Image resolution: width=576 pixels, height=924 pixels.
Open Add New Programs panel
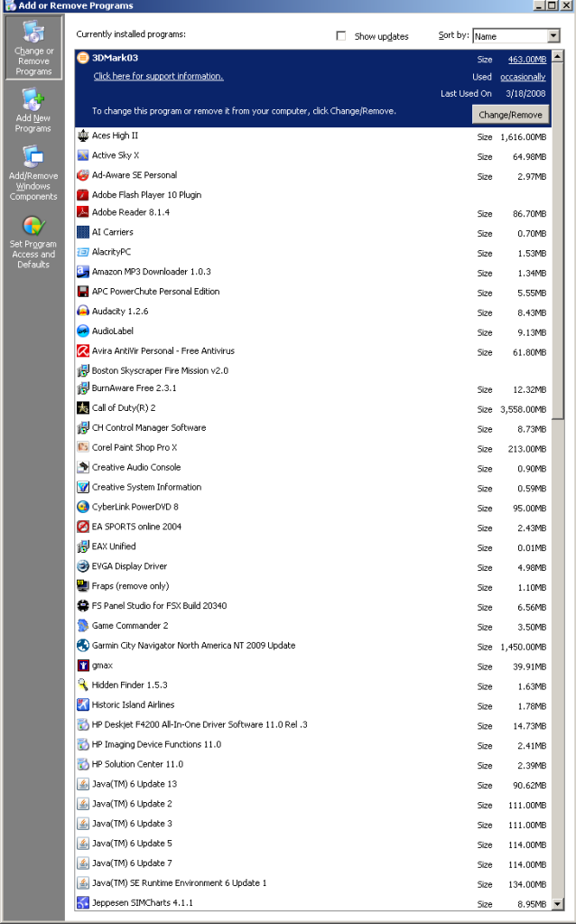[x=33, y=110]
